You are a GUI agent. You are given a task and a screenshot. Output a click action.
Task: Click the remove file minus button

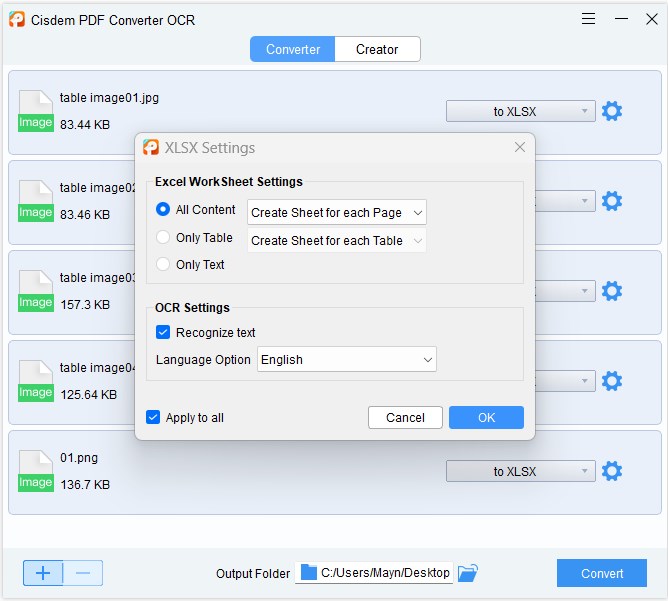[83, 573]
